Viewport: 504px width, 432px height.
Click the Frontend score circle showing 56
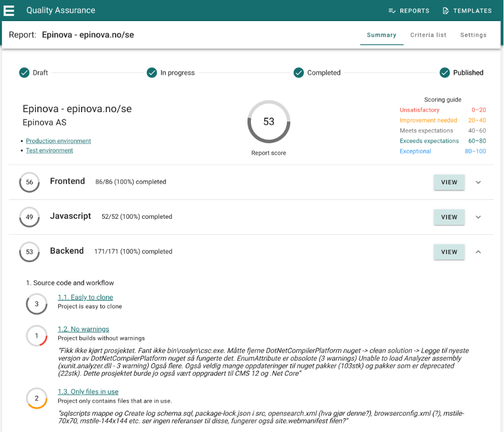pos(29,182)
